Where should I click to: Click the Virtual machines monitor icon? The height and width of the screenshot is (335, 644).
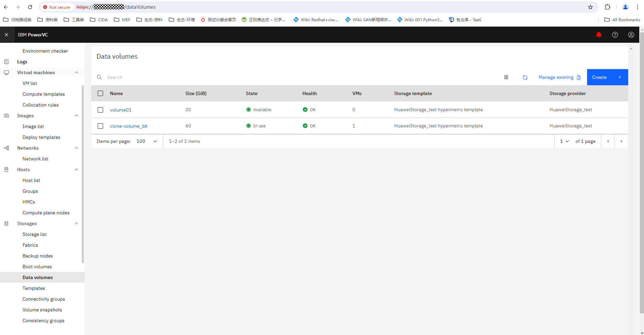6,72
